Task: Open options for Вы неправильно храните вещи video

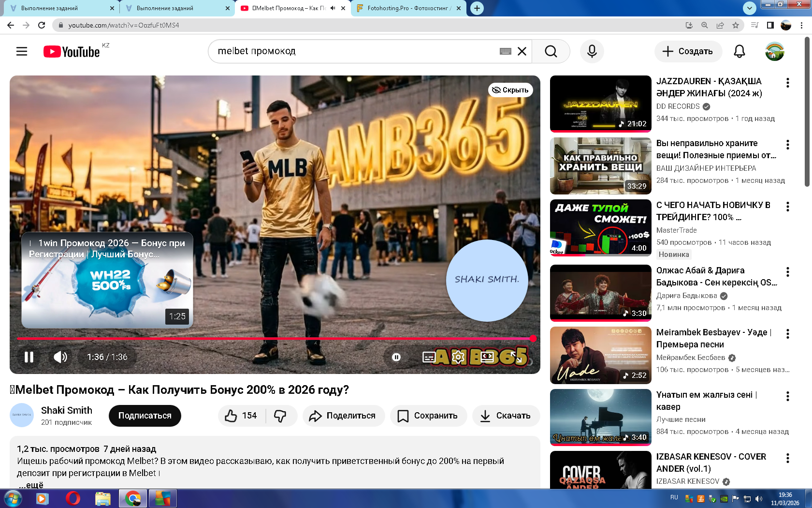Action: pos(788,145)
